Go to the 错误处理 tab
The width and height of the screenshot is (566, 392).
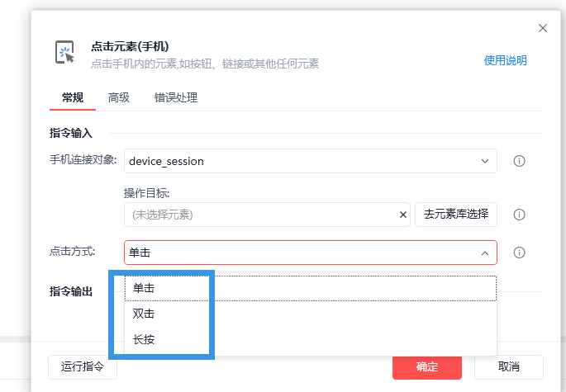tap(176, 97)
